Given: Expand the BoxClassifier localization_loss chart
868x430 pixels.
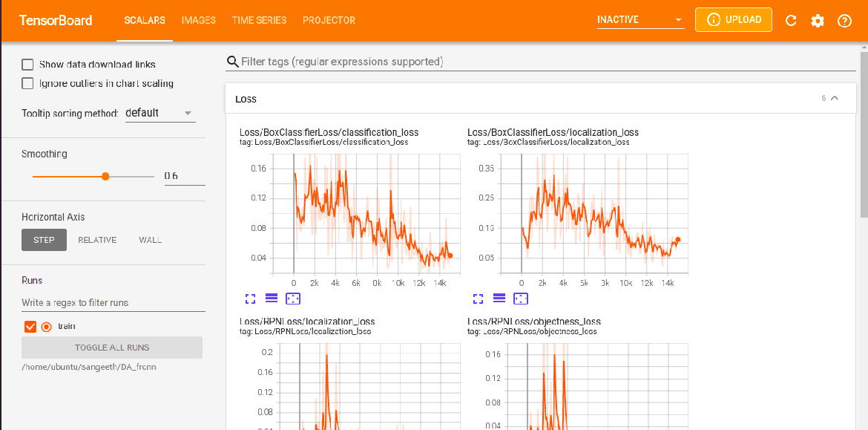Looking at the screenshot, I should coord(478,299).
